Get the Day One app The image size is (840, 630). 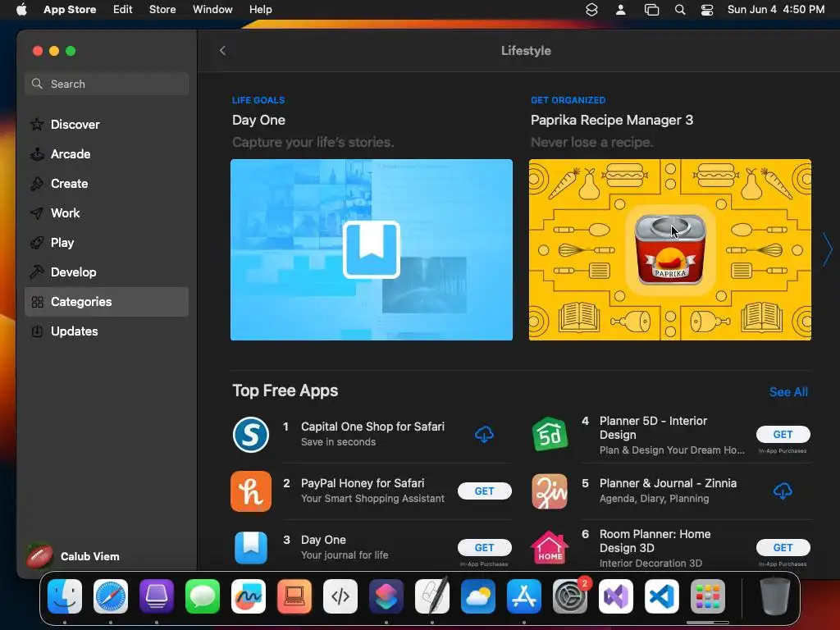pos(484,547)
